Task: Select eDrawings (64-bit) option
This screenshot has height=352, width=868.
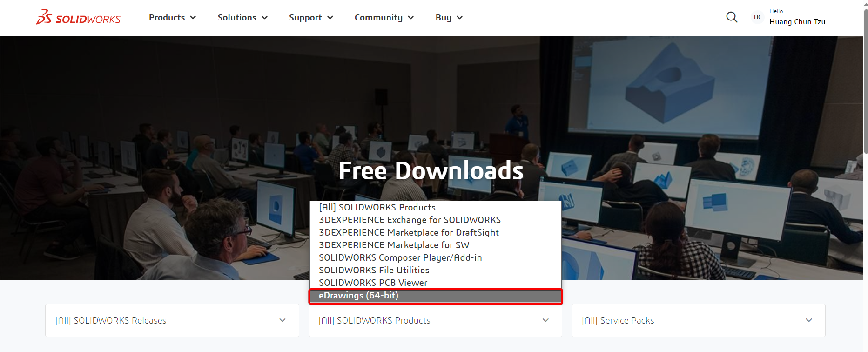Action: (435, 296)
